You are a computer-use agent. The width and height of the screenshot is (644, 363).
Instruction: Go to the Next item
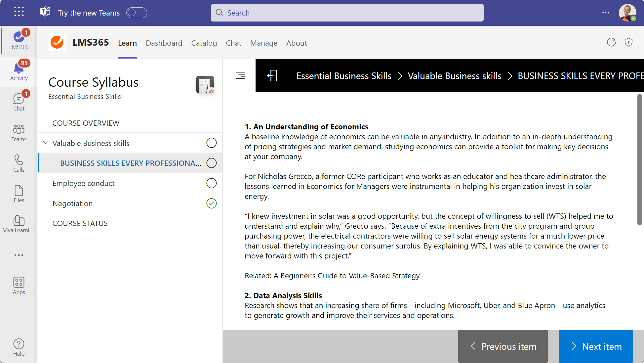tap(596, 346)
